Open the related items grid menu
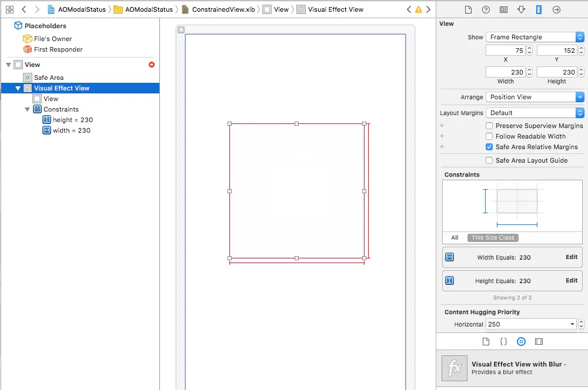Viewport: 588px width, 390px height. point(10,9)
